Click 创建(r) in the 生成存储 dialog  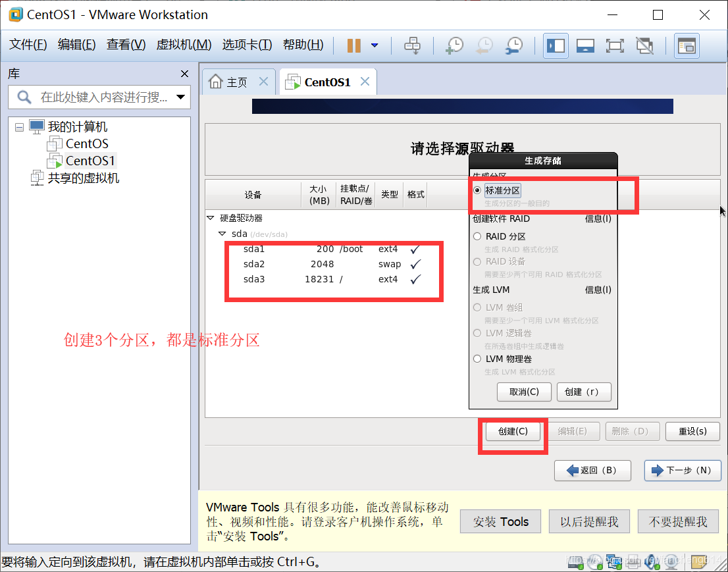click(x=584, y=392)
